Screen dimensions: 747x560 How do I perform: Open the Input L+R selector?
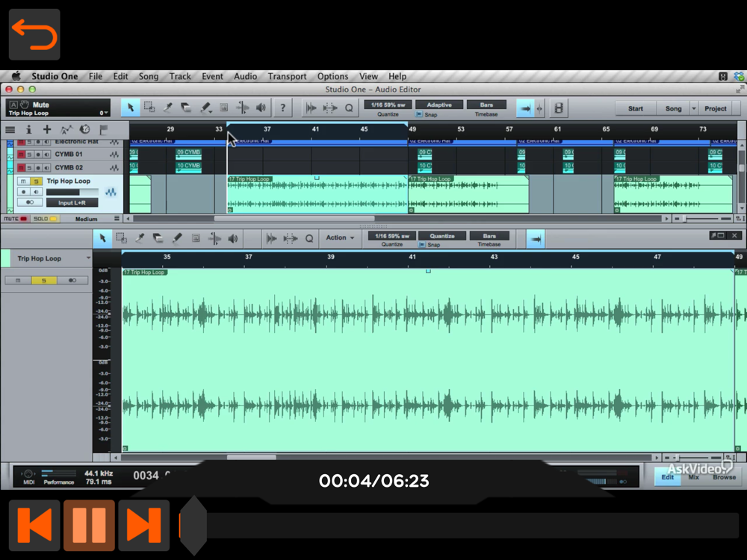72,202
